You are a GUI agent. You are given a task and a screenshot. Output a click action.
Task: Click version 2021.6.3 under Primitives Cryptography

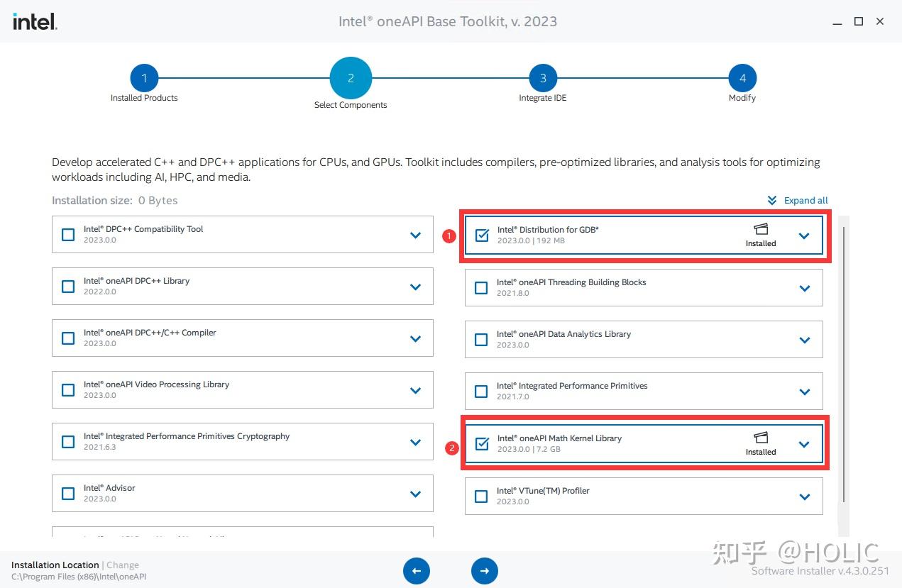tap(100, 447)
